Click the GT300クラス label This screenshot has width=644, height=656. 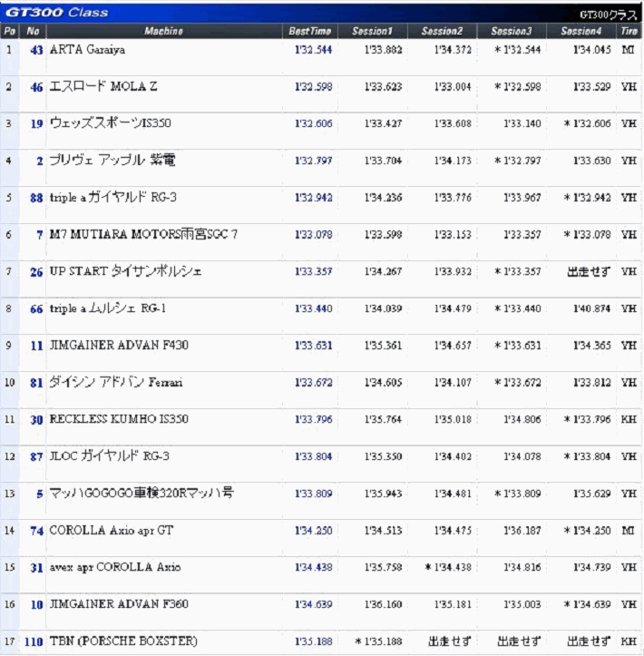[608, 15]
